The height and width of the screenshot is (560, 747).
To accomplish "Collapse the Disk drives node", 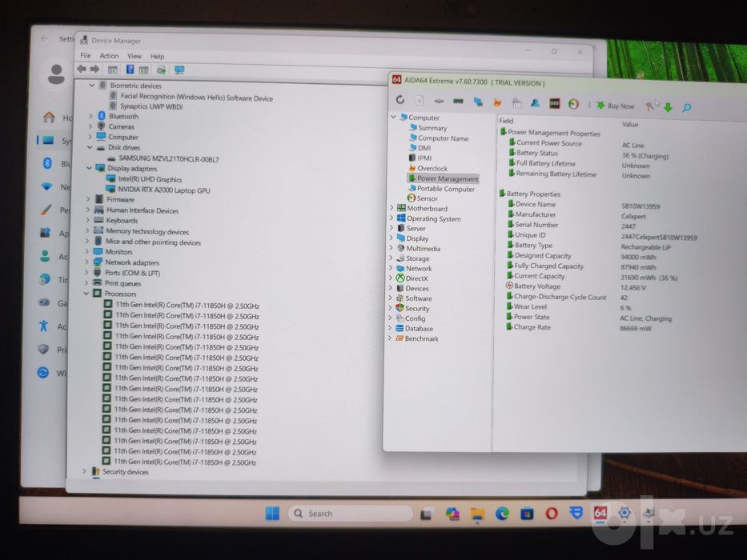I will click(90, 147).
